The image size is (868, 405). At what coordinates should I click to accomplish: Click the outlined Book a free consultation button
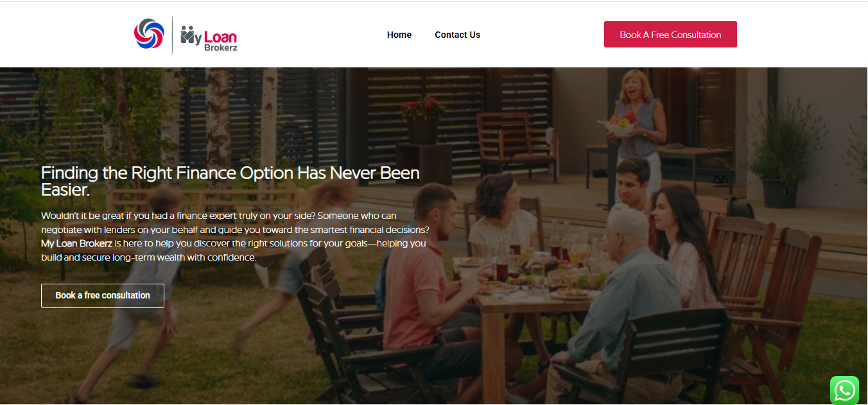pos(103,296)
